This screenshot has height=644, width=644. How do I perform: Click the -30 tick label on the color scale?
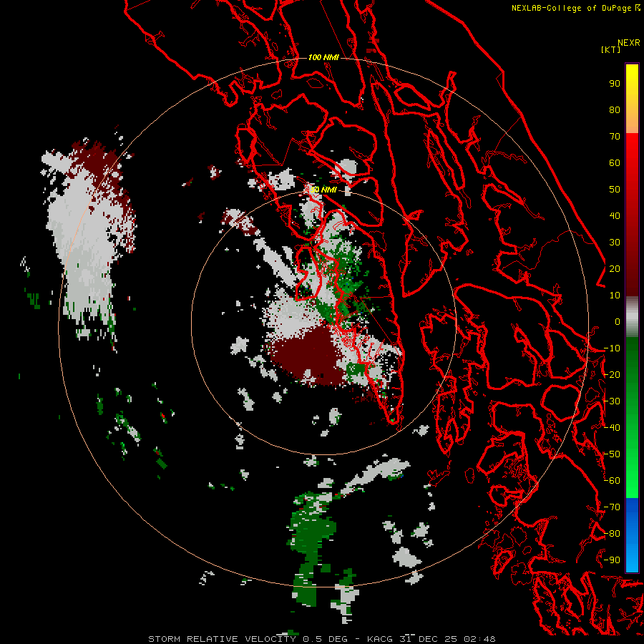pyautogui.click(x=612, y=401)
